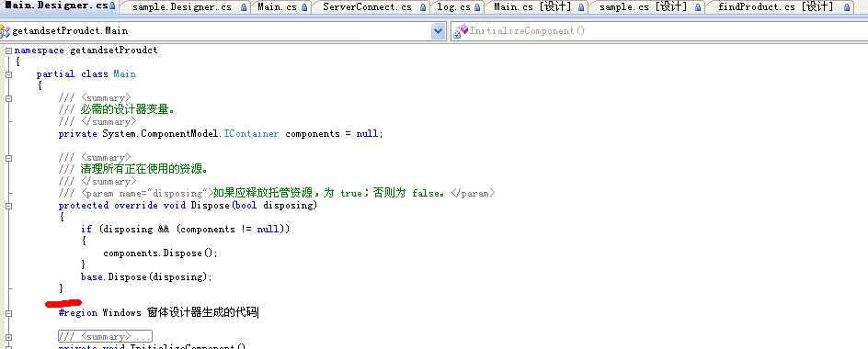Viewport: 868px width, 349px height.
Task: Click the 'components.Dispose();' statement
Action: [x=161, y=253]
